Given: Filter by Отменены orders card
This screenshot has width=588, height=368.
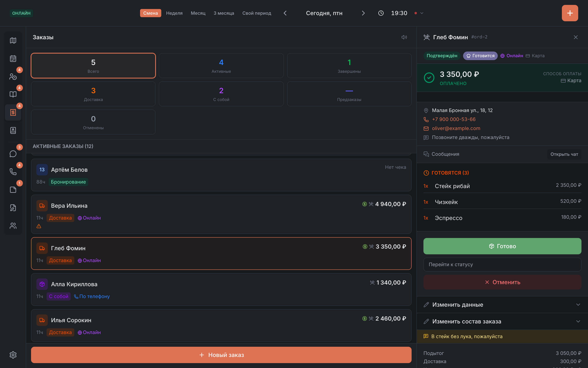Looking at the screenshot, I should pyautogui.click(x=93, y=122).
